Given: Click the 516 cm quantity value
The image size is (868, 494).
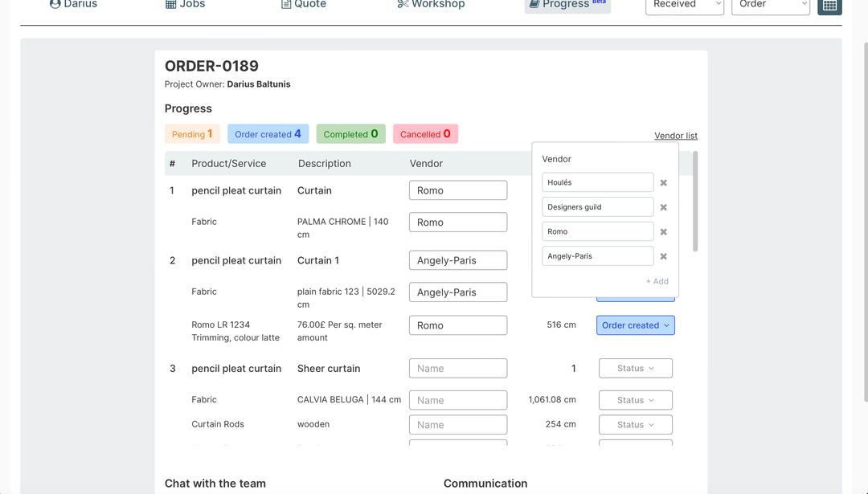Looking at the screenshot, I should click(x=561, y=325).
